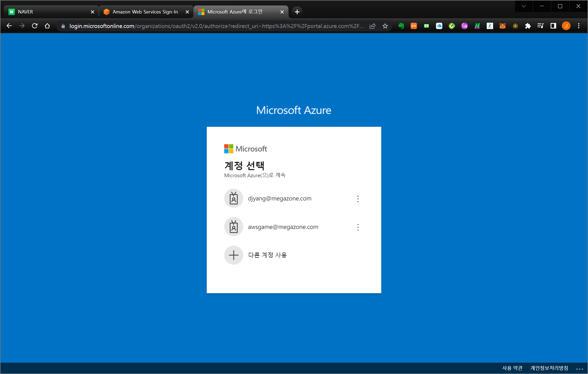This screenshot has width=588, height=374.
Task: Sign in with djyang@megazone.com
Action: 279,198
